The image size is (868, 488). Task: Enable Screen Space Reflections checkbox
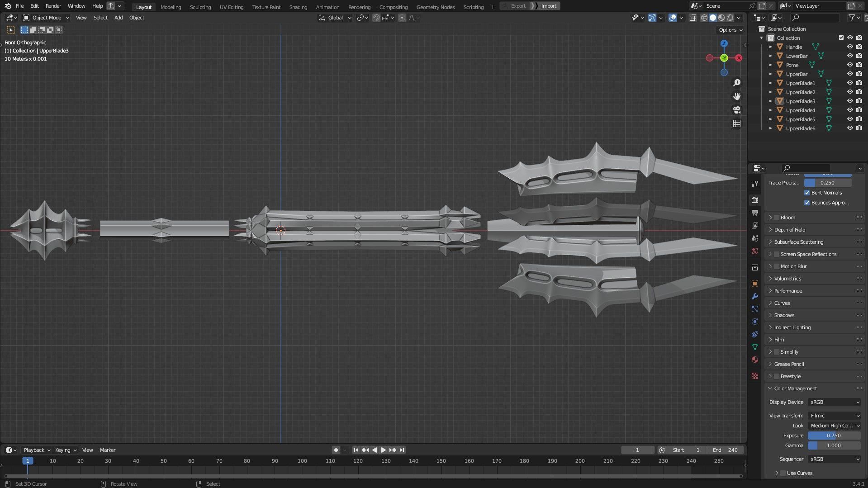(777, 254)
